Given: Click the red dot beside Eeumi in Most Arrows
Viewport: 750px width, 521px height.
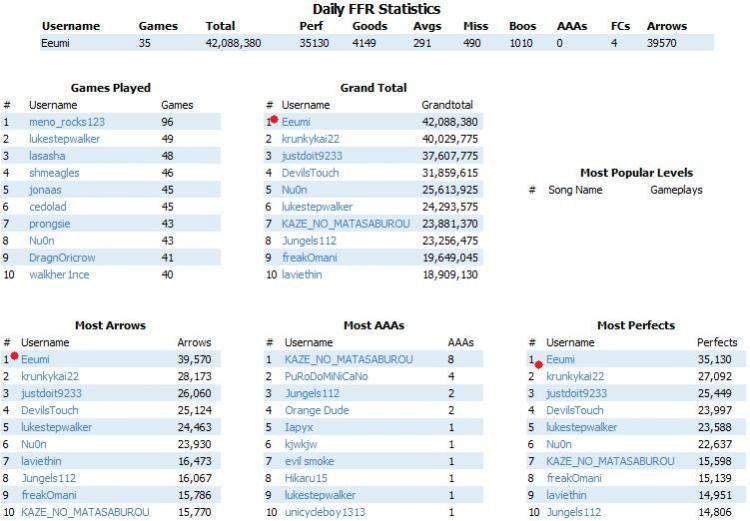Looking at the screenshot, I should pos(14,356).
